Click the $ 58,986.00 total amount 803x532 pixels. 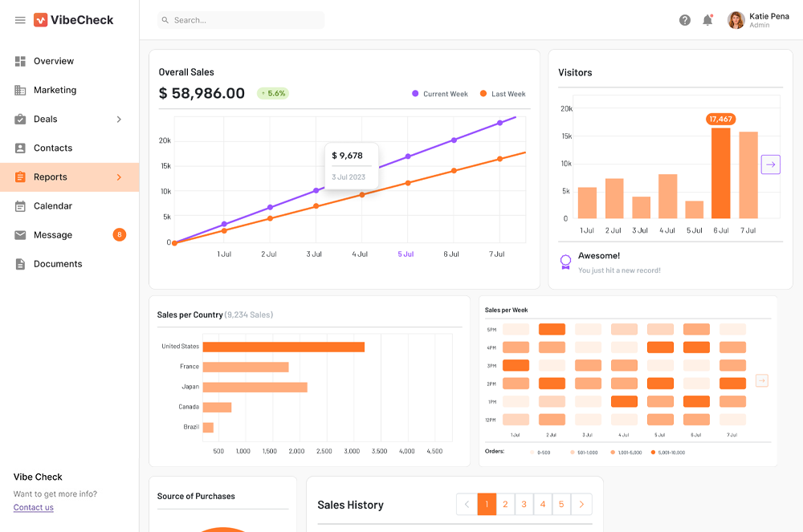202,93
